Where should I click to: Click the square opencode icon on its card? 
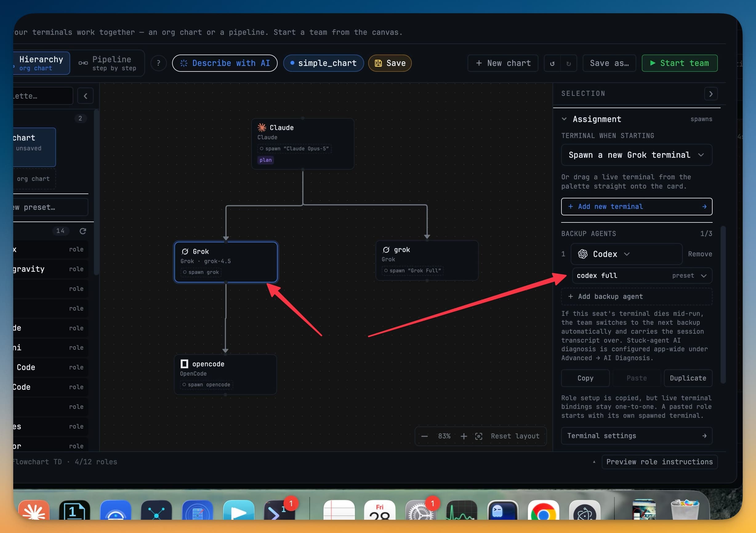184,364
